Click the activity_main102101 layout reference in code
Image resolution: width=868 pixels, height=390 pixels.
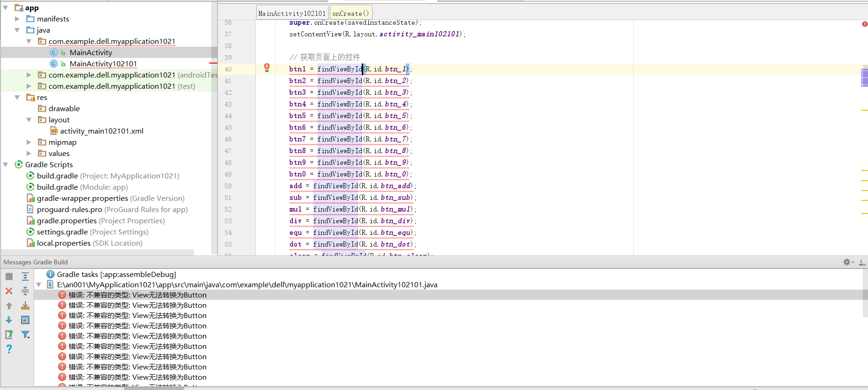(420, 34)
